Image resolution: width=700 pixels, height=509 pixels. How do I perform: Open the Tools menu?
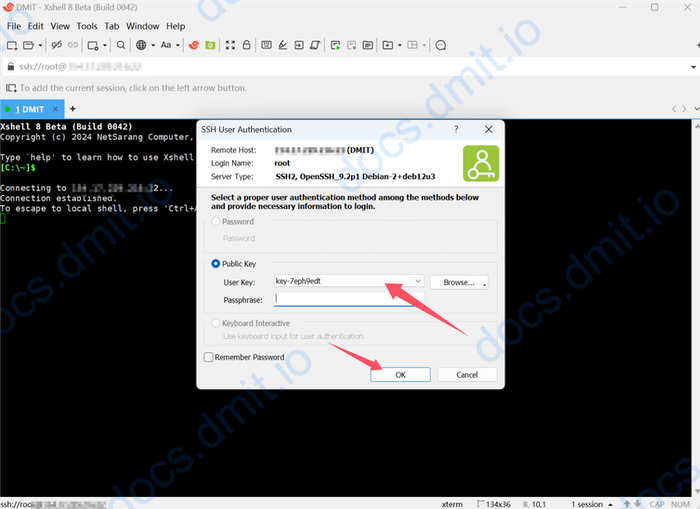click(x=87, y=26)
